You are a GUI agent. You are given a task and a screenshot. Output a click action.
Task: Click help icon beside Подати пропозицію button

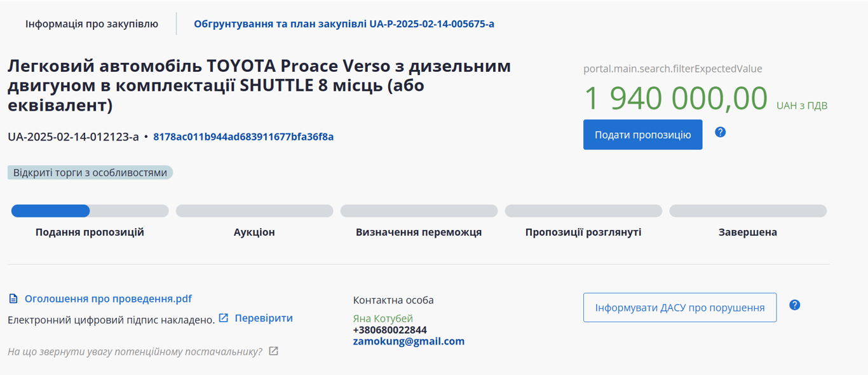(720, 132)
